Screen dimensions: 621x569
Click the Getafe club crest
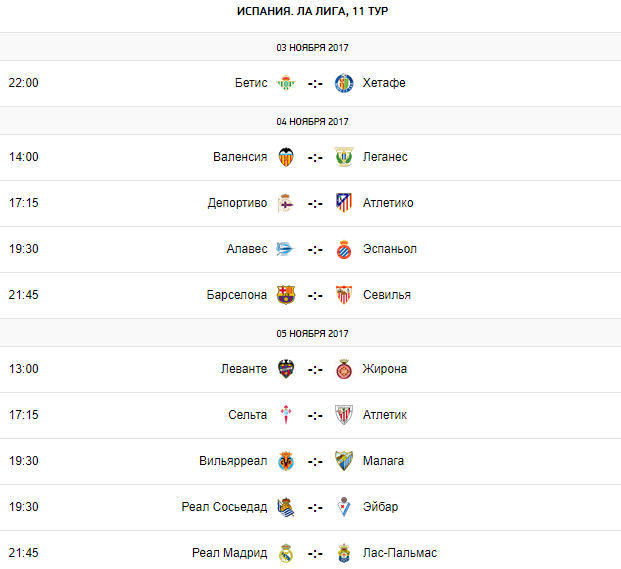click(x=344, y=83)
